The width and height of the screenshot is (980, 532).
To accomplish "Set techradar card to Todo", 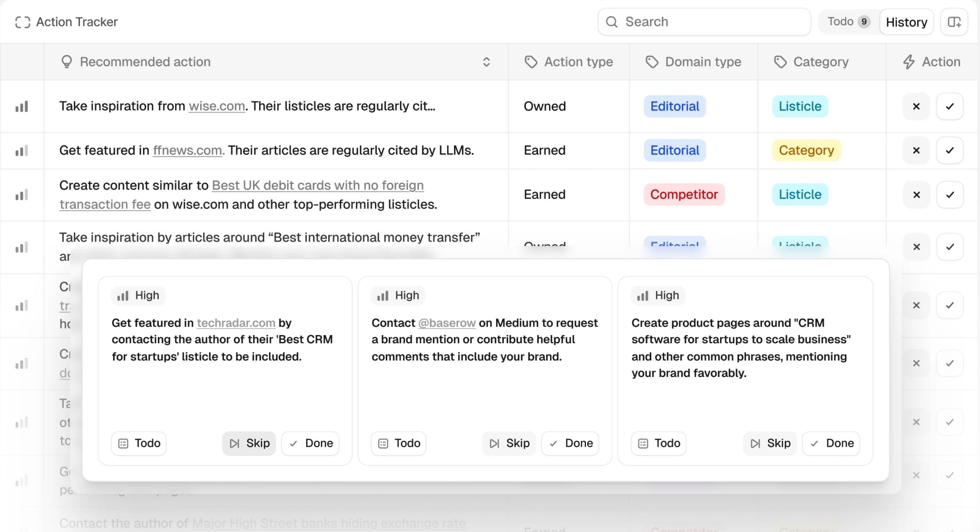I will coord(139,444).
